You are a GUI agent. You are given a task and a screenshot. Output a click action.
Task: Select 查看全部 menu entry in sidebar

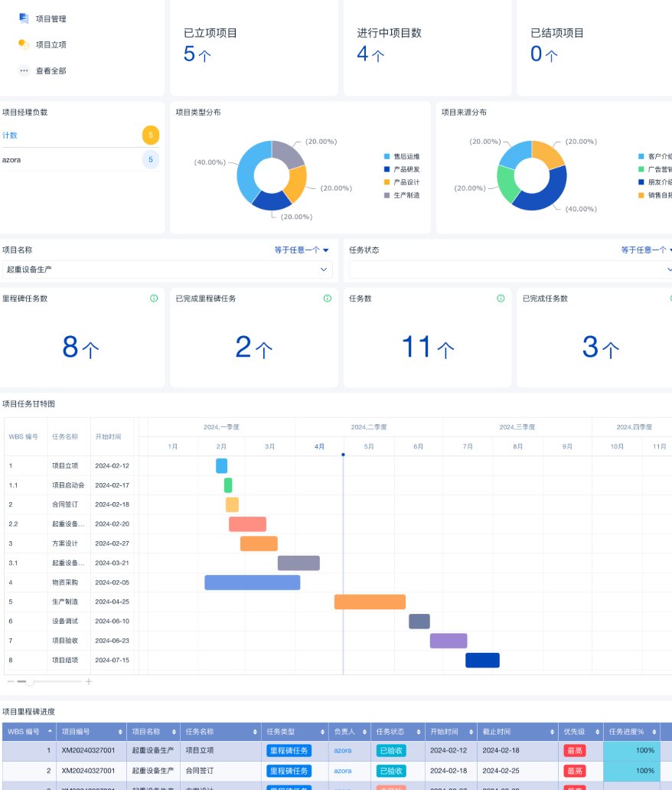coord(51,71)
